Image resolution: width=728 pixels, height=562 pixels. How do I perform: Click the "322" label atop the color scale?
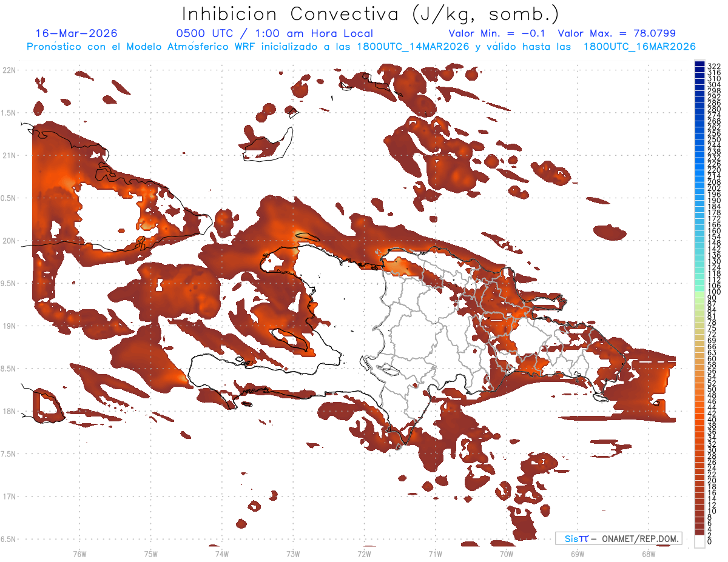click(x=713, y=65)
